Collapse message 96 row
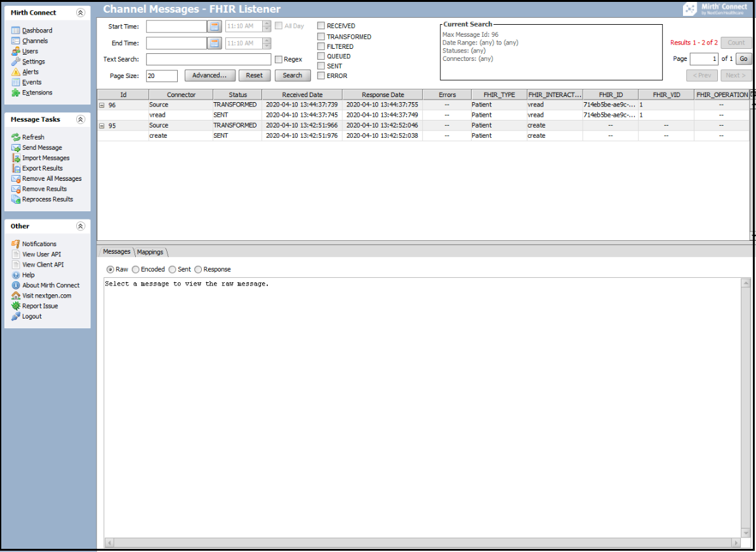 pos(102,105)
